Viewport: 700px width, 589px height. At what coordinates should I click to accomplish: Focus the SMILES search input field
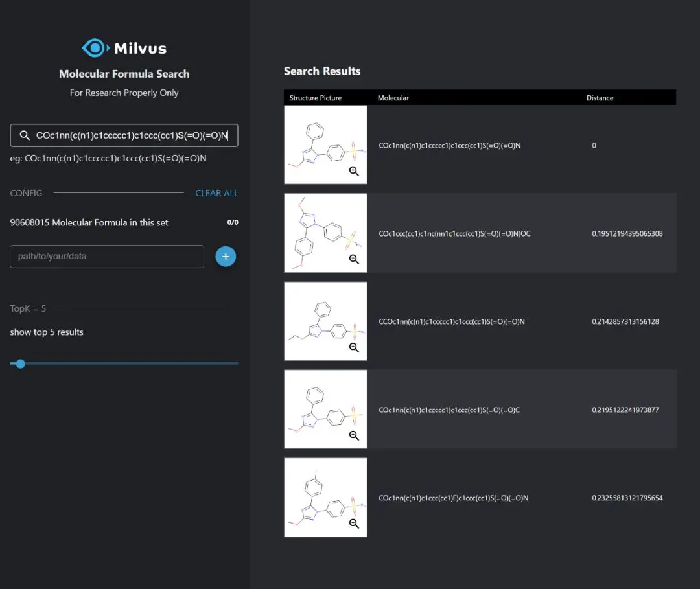(124, 135)
